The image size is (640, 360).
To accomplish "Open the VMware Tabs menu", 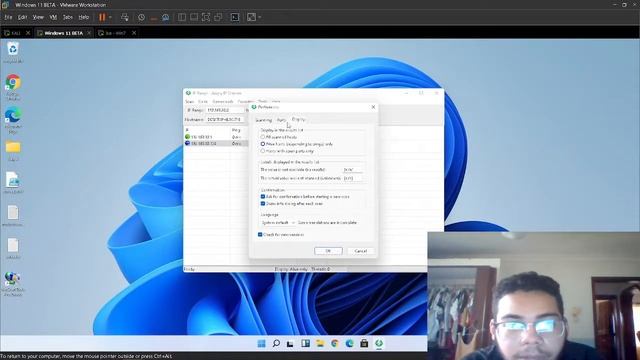I will point(68,17).
